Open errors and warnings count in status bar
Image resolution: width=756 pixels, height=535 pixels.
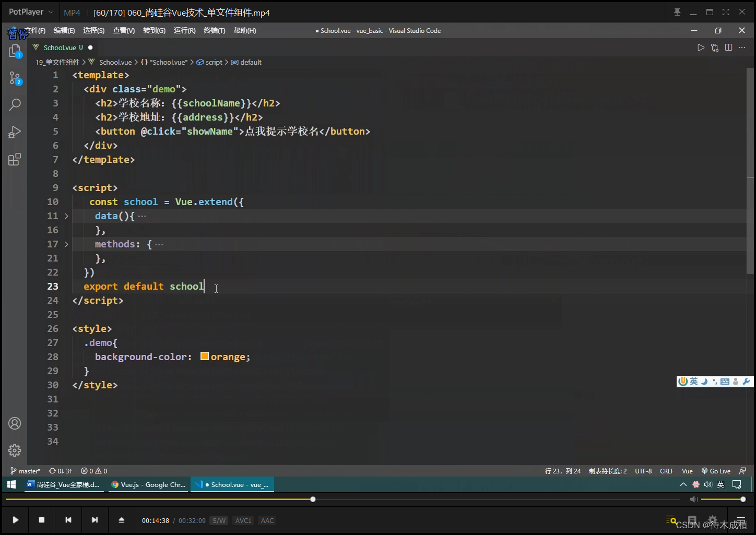tap(94, 471)
